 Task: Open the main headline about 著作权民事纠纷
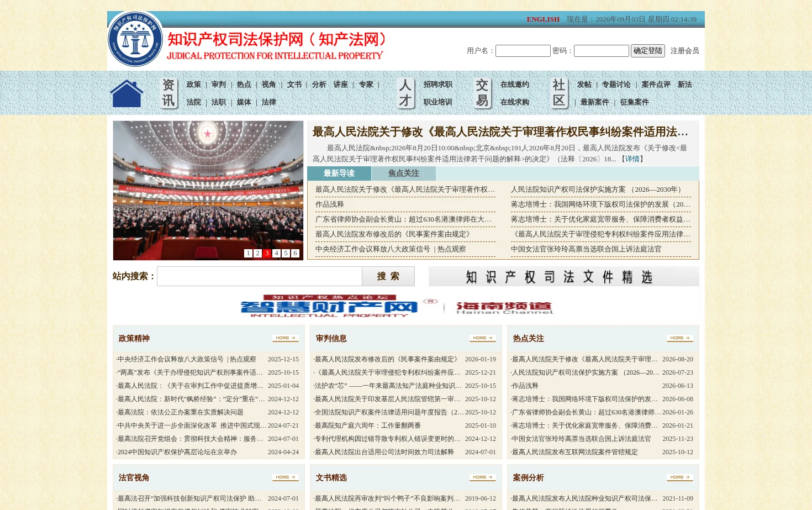tap(500, 132)
